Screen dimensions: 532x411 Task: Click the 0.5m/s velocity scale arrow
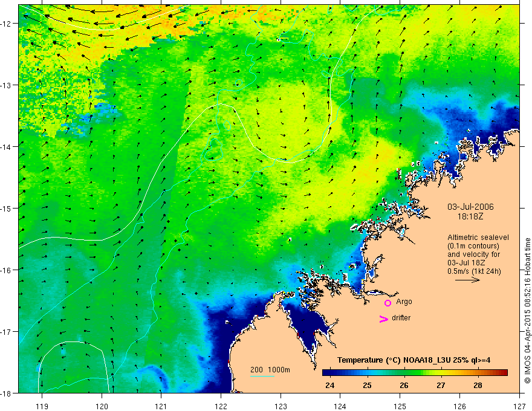pyautogui.click(x=467, y=280)
